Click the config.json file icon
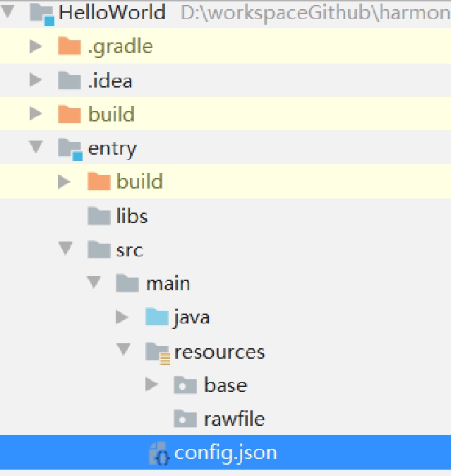Image resolution: width=451 pixels, height=476 pixels. tap(160, 453)
